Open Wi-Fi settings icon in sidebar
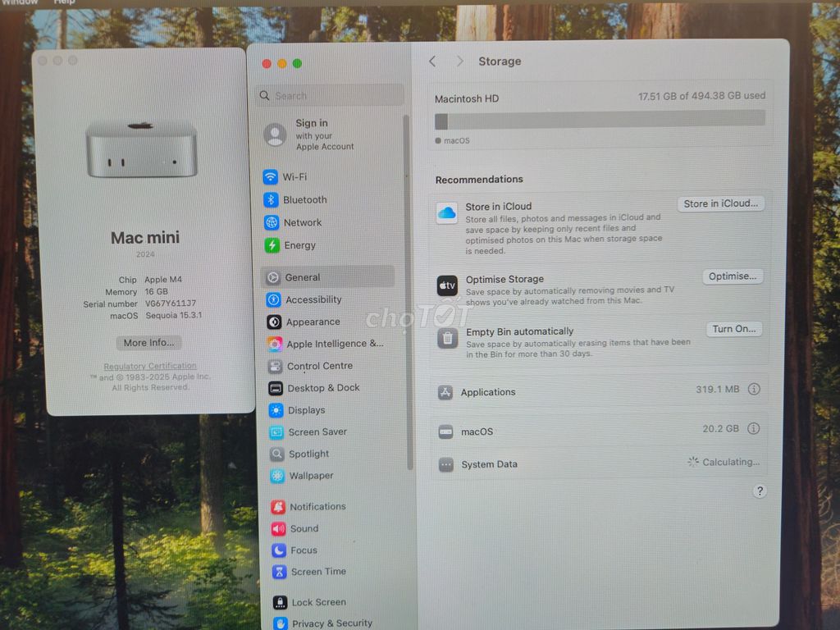The width and height of the screenshot is (840, 630). [270, 176]
